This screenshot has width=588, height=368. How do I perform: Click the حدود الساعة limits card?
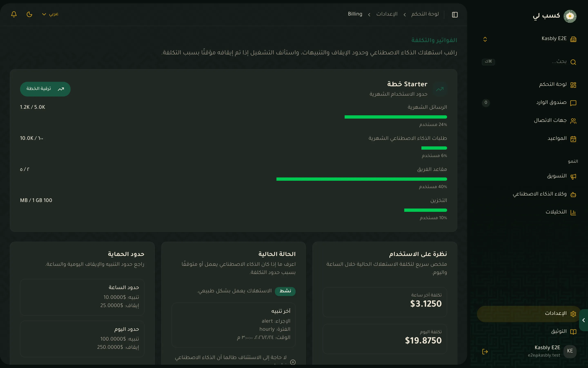pos(82,297)
